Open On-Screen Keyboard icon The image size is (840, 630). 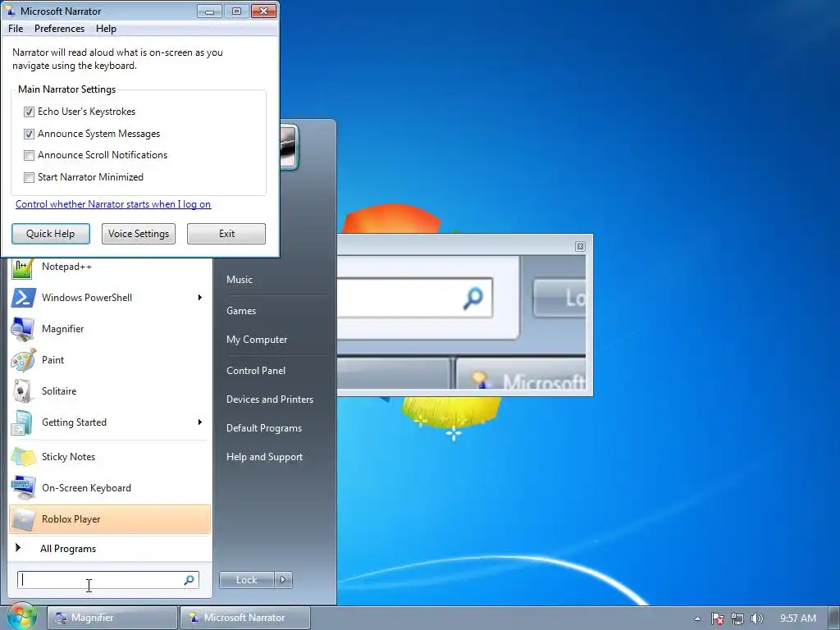pos(23,488)
